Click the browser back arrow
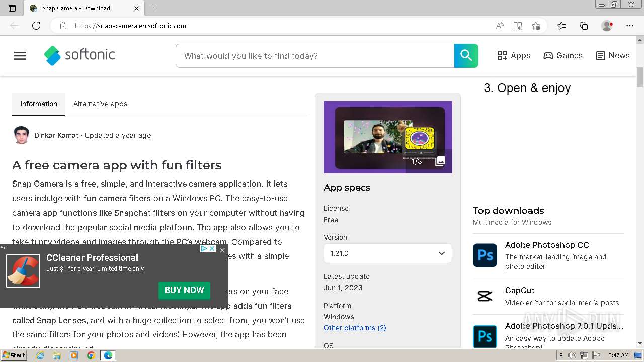 pyautogui.click(x=14, y=26)
